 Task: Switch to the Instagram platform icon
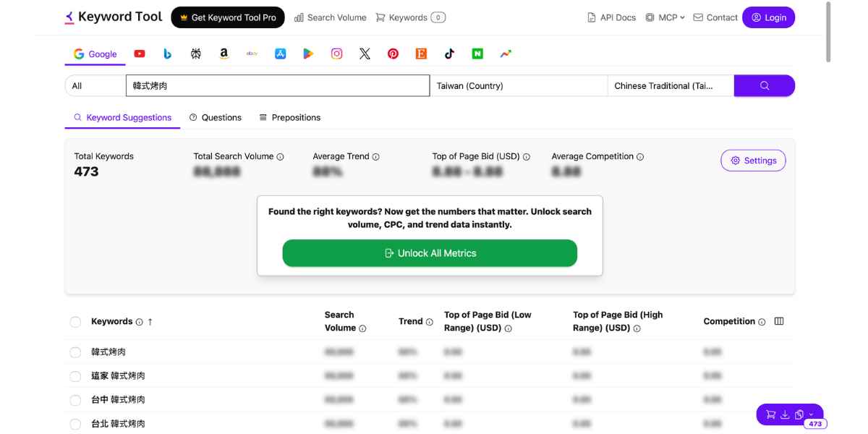[336, 54]
